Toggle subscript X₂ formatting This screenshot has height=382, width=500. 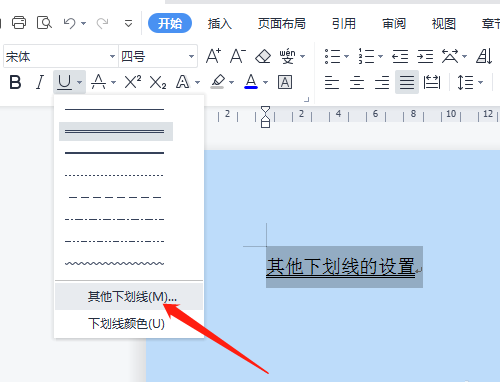coord(158,82)
